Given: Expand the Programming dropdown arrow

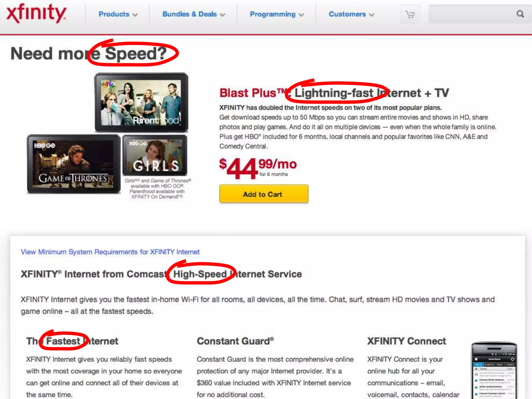Looking at the screenshot, I should pyautogui.click(x=301, y=15).
